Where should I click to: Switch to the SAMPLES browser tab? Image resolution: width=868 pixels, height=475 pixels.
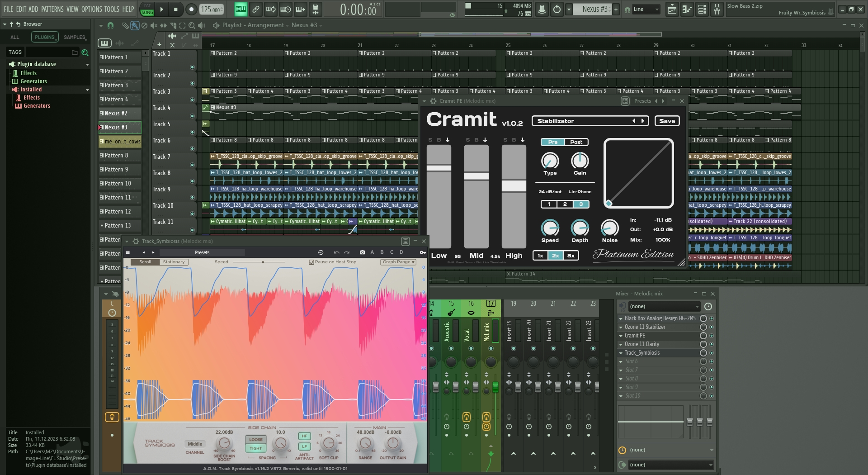click(75, 37)
